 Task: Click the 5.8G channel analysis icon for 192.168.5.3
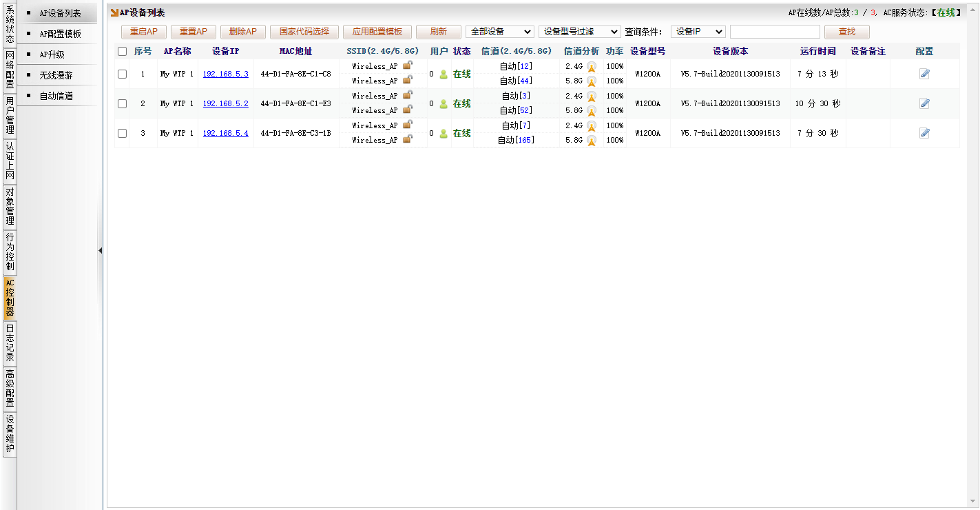[591, 81]
